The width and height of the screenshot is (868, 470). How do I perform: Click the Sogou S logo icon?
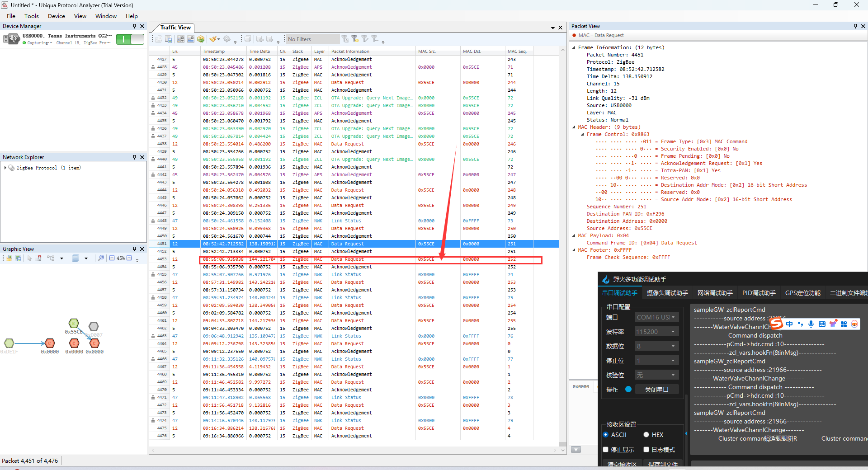point(776,323)
